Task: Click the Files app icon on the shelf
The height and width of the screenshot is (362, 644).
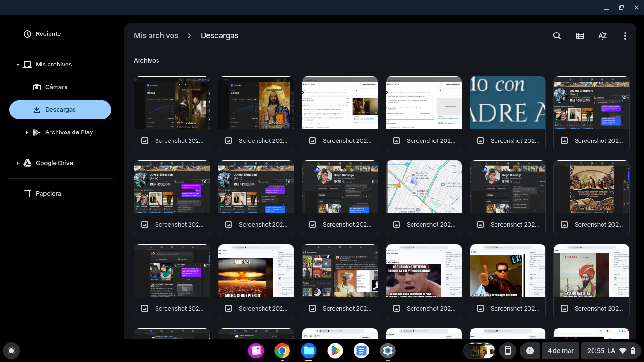Action: (309, 351)
